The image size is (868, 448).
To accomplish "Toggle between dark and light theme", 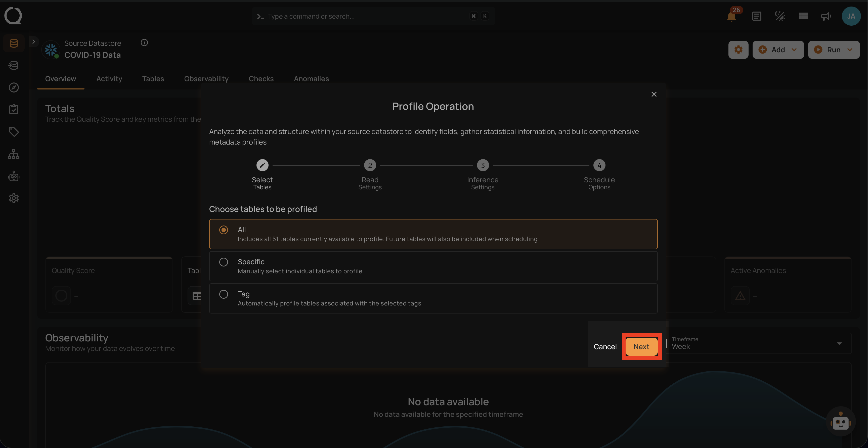I will click(780, 16).
